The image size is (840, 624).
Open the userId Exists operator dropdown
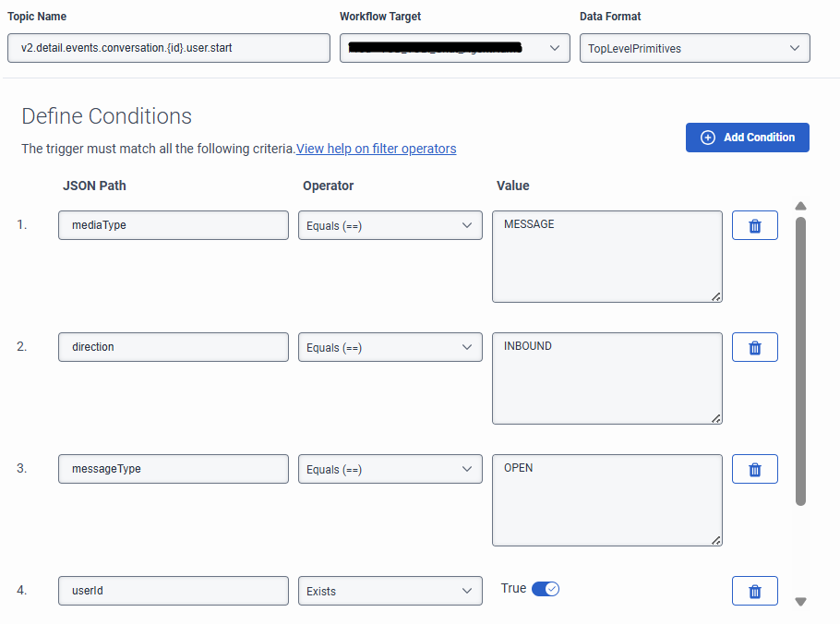[x=390, y=591]
